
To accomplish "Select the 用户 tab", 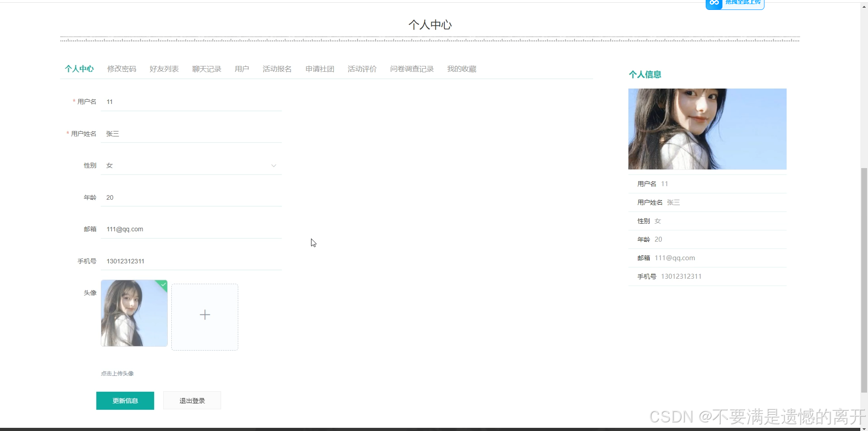I will 242,69.
